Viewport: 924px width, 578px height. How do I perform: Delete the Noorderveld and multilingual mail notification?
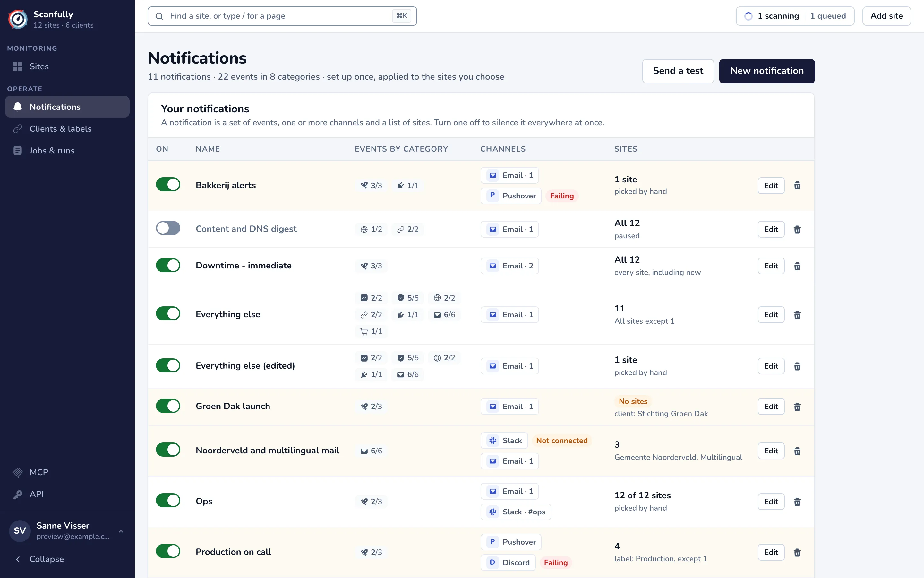797,451
